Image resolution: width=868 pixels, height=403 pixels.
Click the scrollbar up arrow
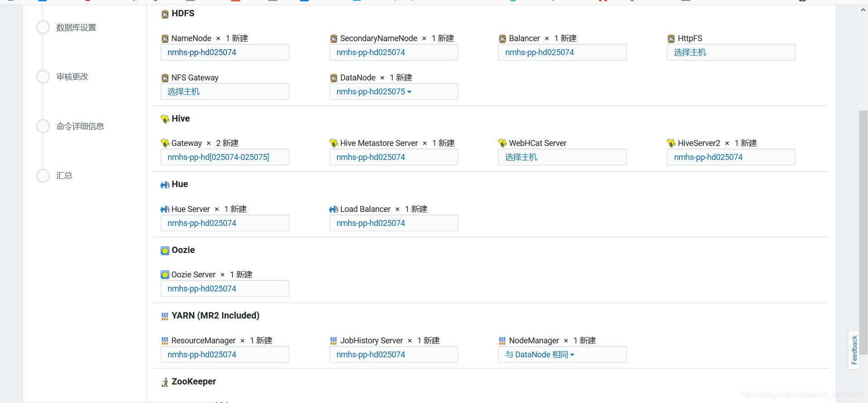point(863,10)
